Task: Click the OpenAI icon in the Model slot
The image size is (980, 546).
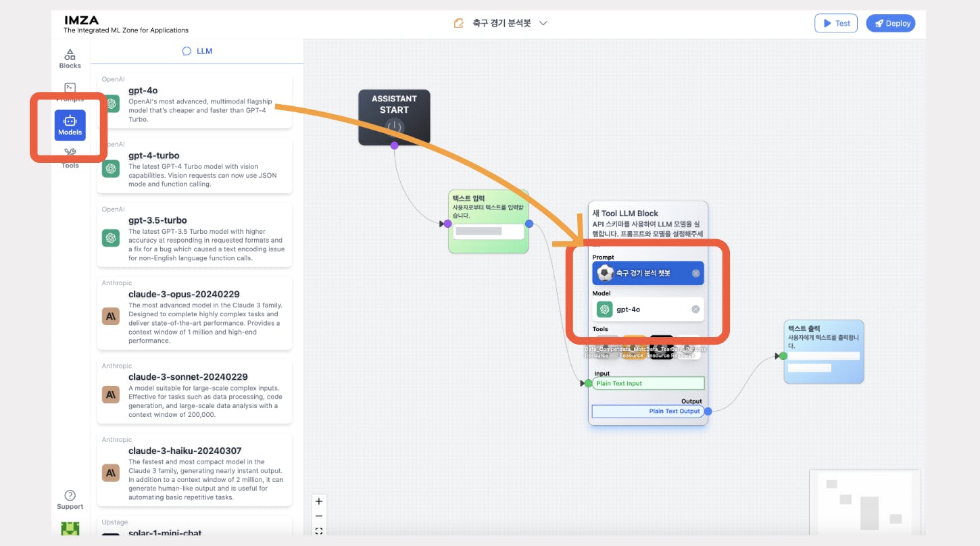Action: (605, 309)
